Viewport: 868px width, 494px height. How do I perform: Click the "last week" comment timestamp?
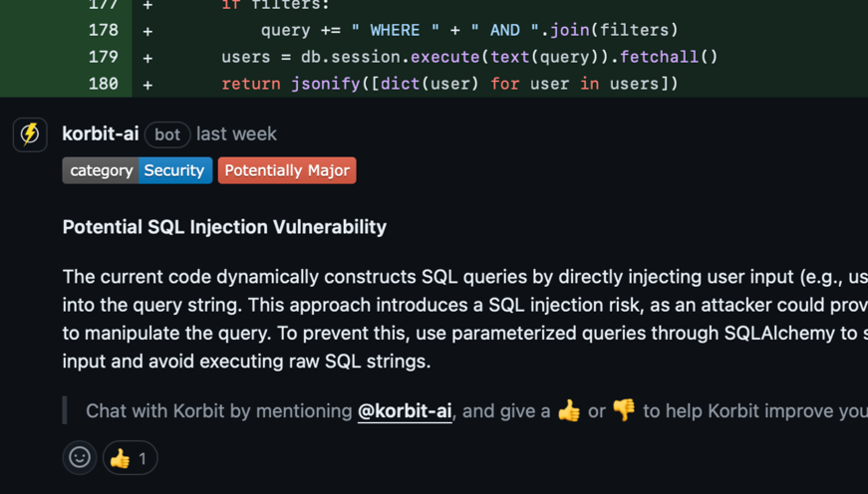pos(236,133)
